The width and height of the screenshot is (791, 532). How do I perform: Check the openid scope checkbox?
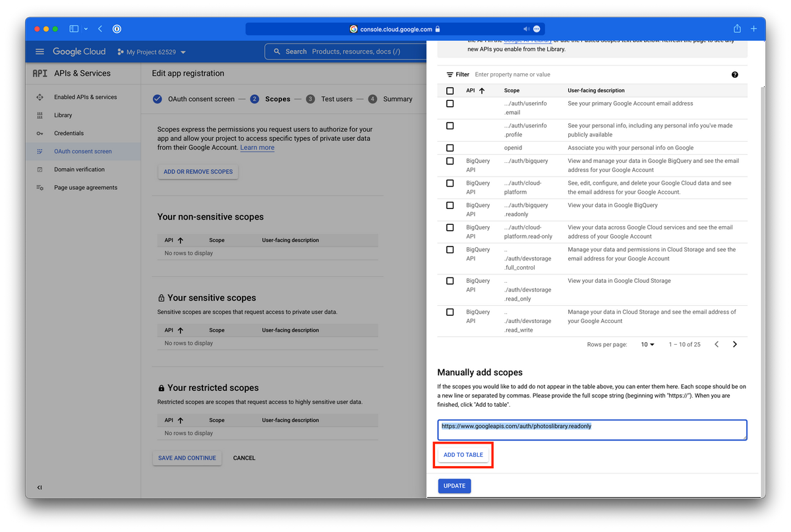coord(450,148)
